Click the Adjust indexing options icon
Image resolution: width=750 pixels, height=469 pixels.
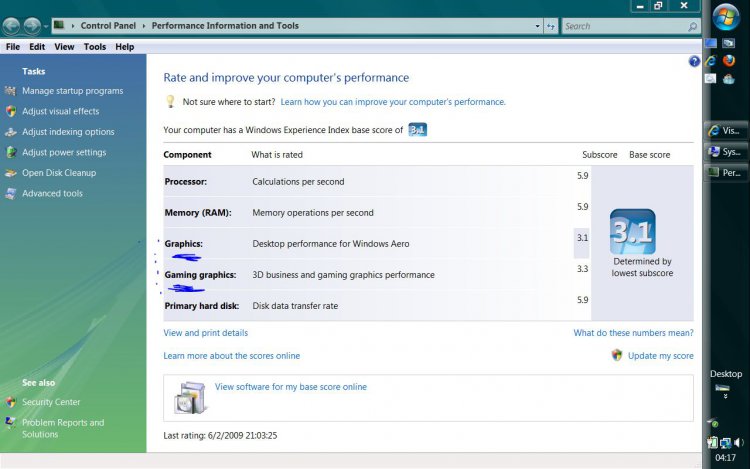click(x=11, y=132)
